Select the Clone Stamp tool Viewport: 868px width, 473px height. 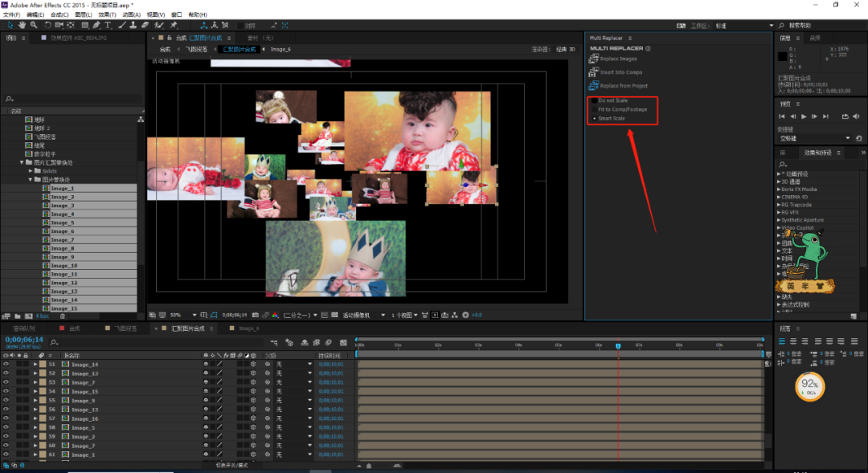133,26
